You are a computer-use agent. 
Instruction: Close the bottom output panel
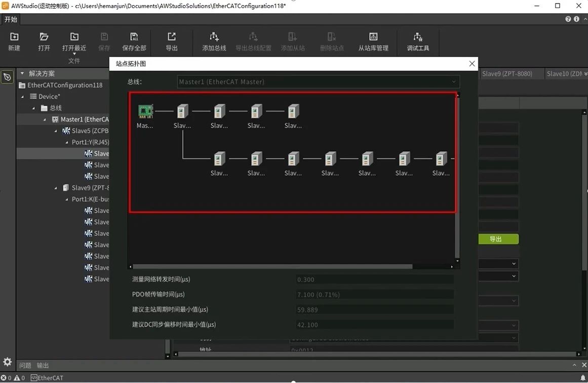point(584,365)
